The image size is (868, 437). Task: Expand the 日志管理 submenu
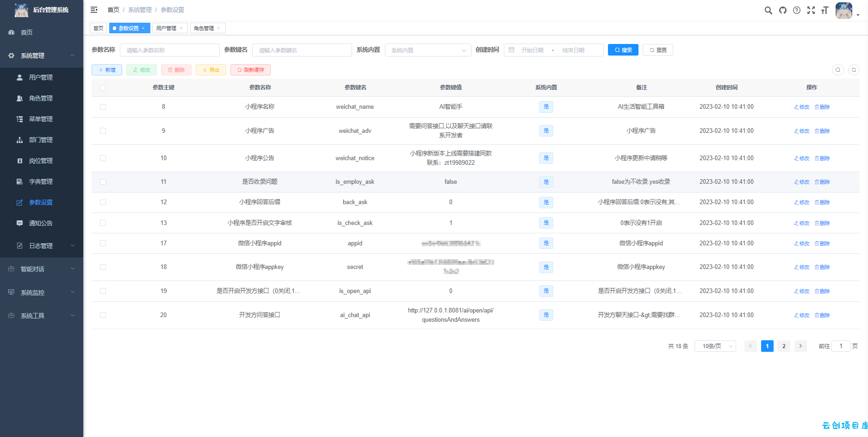42,246
